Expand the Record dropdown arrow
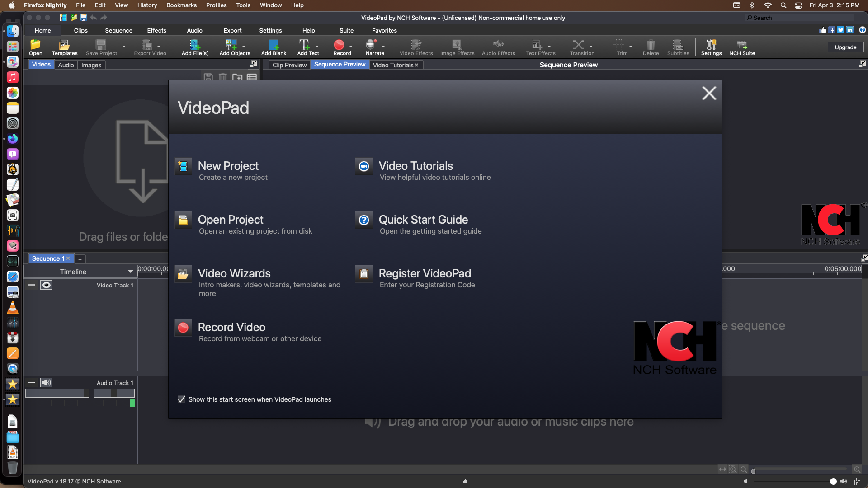Image resolution: width=868 pixels, height=488 pixels. [x=351, y=46]
